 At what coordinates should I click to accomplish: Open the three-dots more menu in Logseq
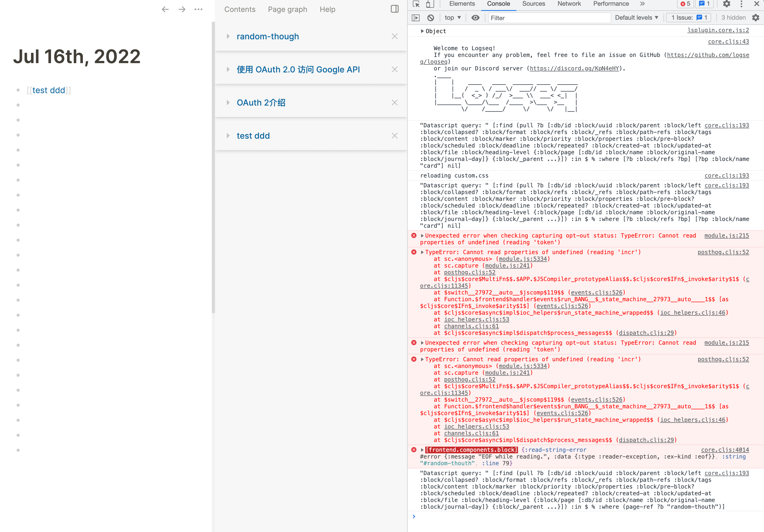click(198, 9)
